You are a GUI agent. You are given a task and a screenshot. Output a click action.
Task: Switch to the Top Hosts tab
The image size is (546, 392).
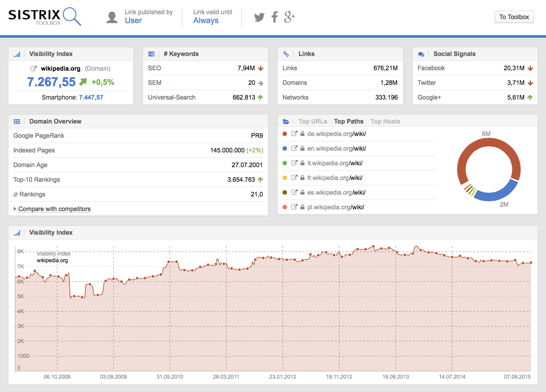pos(385,121)
